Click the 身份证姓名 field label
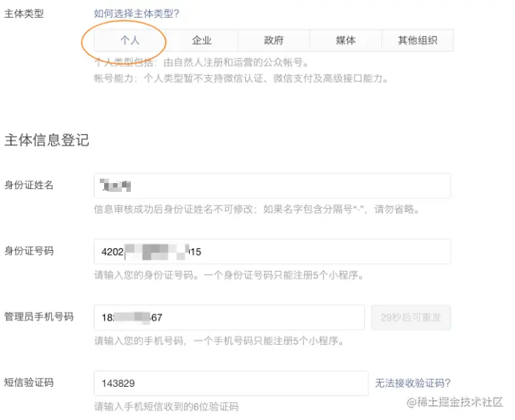The width and height of the screenshot is (515, 420). (29, 185)
